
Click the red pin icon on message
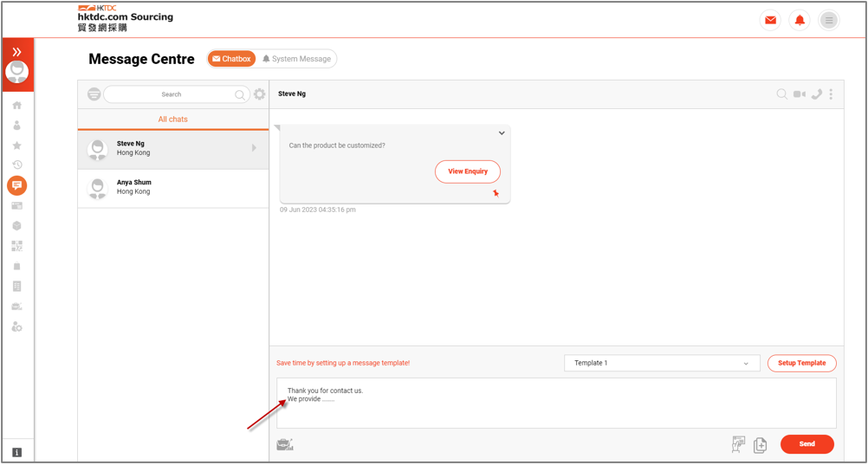496,193
